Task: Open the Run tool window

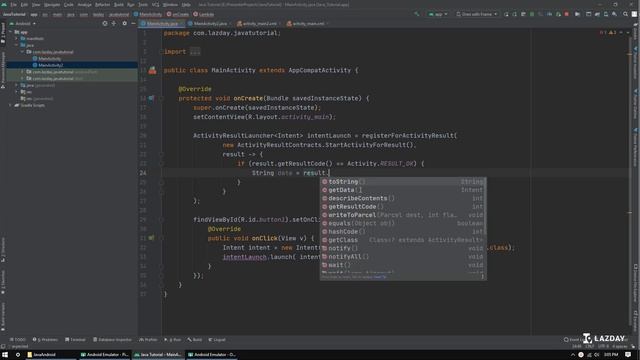Action: click(x=173, y=340)
